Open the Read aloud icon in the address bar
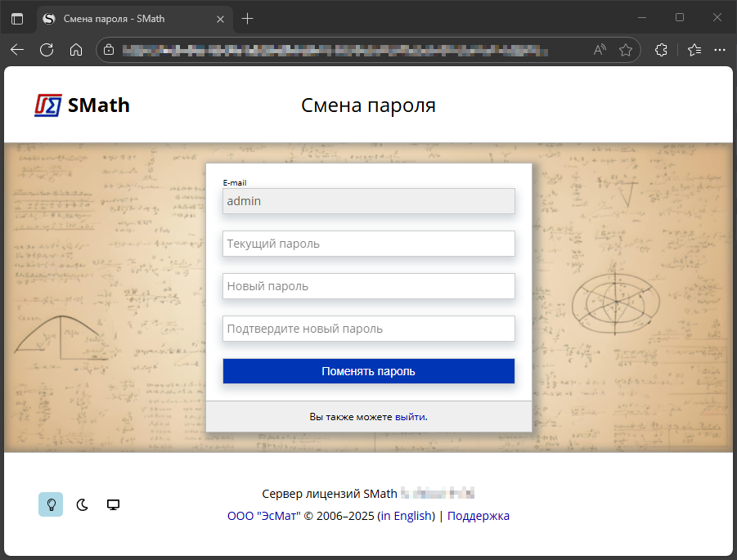737x560 pixels. 600,50
